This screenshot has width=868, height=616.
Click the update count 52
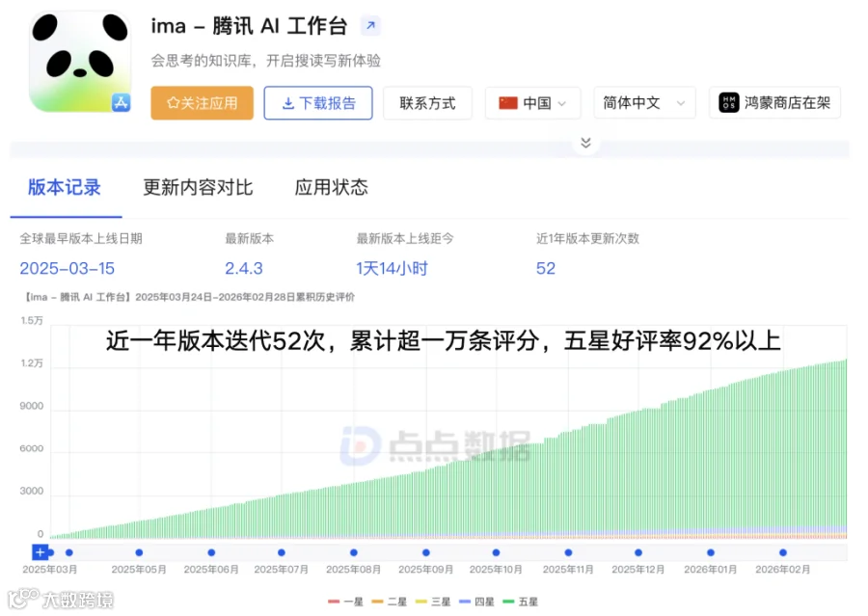[x=545, y=268]
